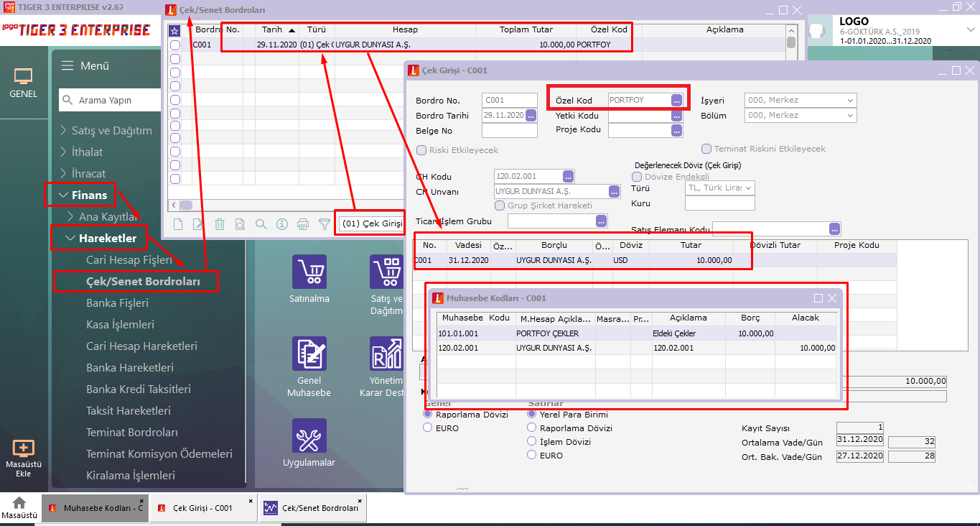Select row checkbox for bordro C001
This screenshot has width=980, height=526.
coord(174,45)
